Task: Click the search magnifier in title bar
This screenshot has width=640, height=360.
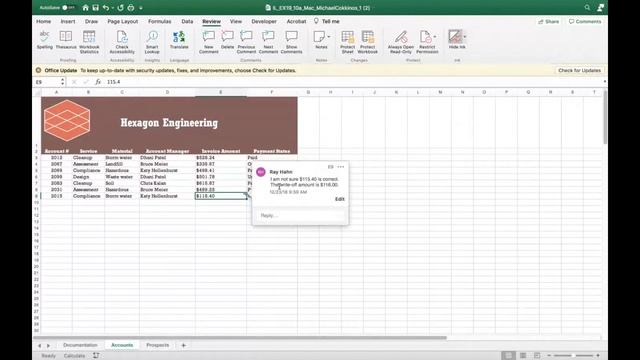Action: click(x=587, y=8)
